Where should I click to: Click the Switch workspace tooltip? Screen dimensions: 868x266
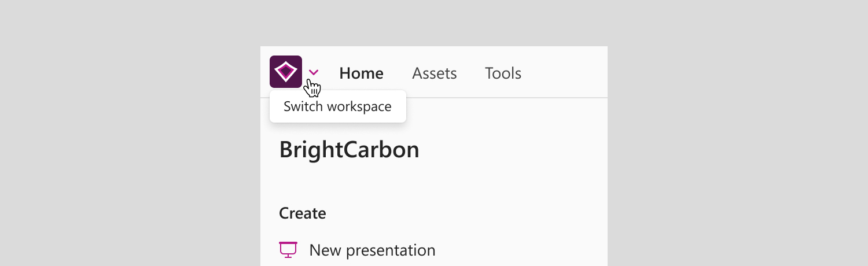tap(338, 106)
